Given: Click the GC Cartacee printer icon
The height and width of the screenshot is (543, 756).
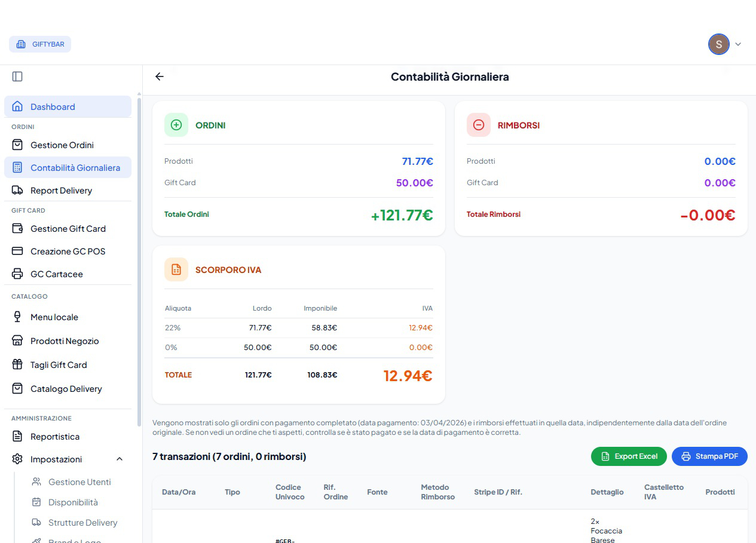Looking at the screenshot, I should [18, 274].
